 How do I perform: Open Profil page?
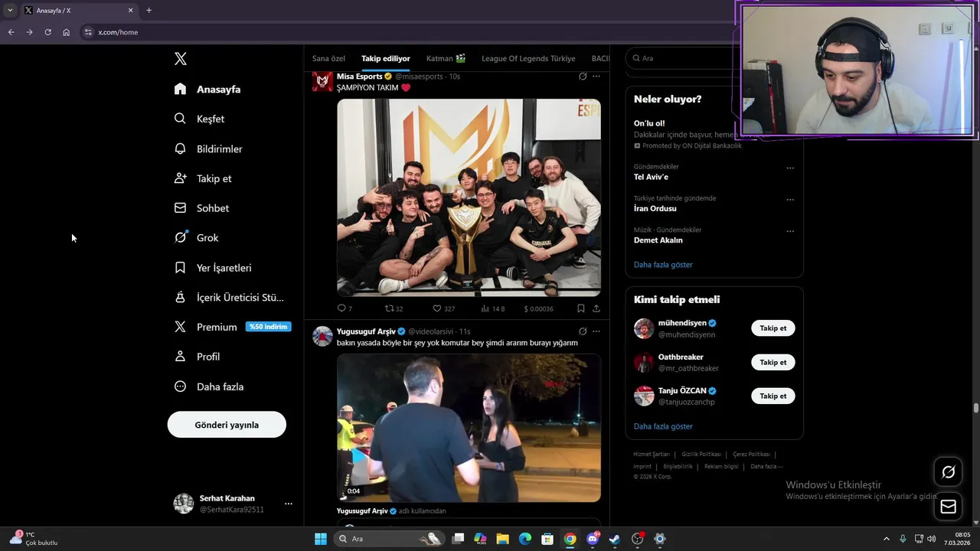point(197,357)
